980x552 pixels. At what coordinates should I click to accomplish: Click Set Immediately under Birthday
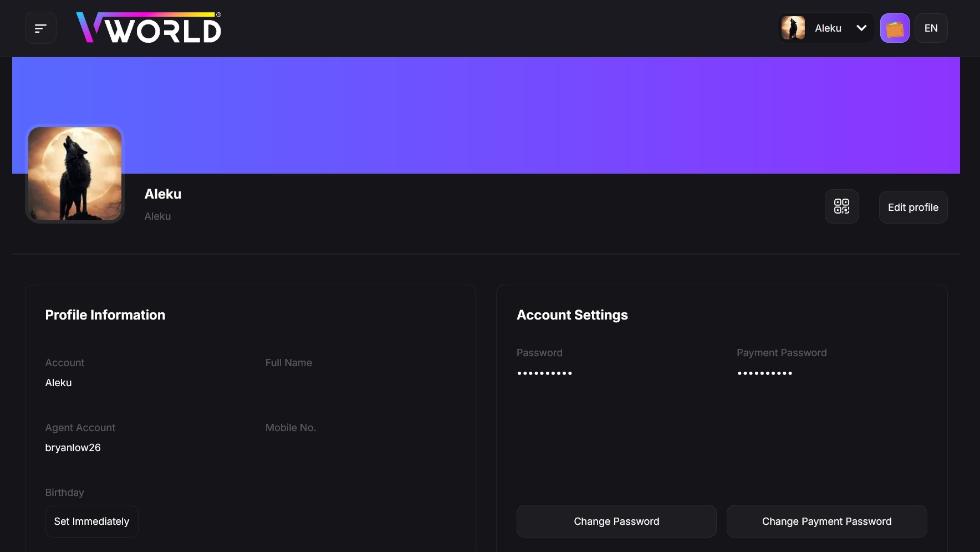91,521
